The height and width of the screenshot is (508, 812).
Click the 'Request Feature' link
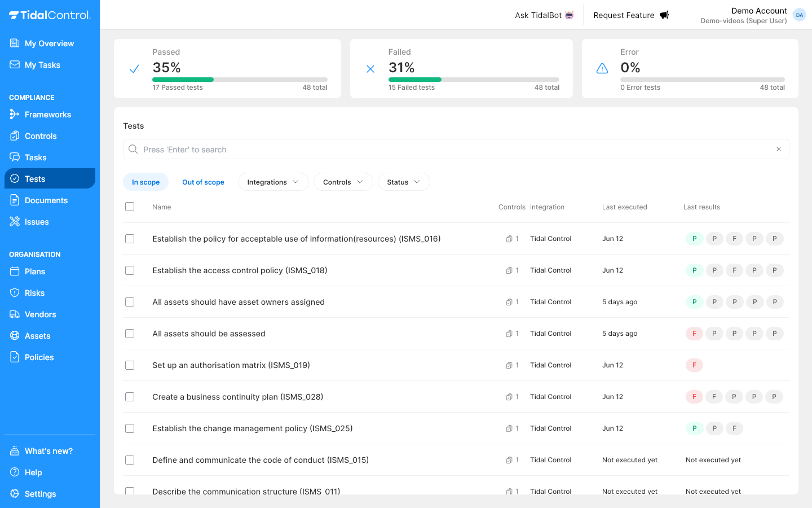[623, 15]
